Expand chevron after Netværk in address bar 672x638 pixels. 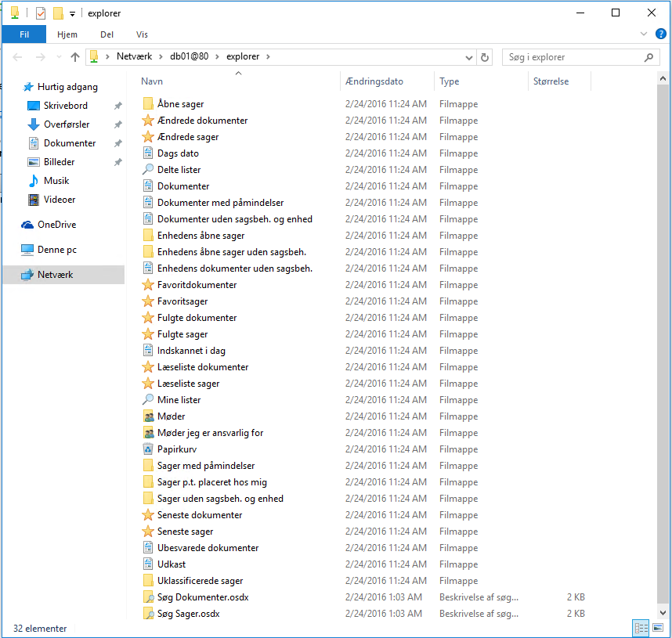point(161,56)
